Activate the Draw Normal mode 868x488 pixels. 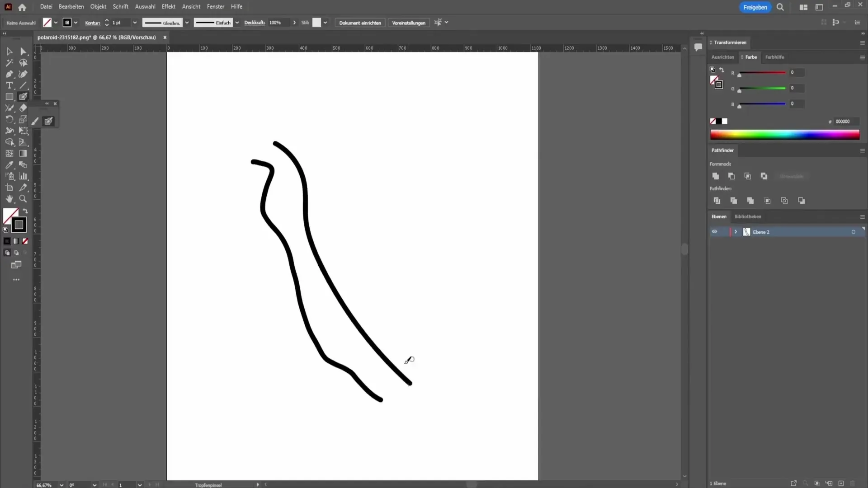point(7,253)
